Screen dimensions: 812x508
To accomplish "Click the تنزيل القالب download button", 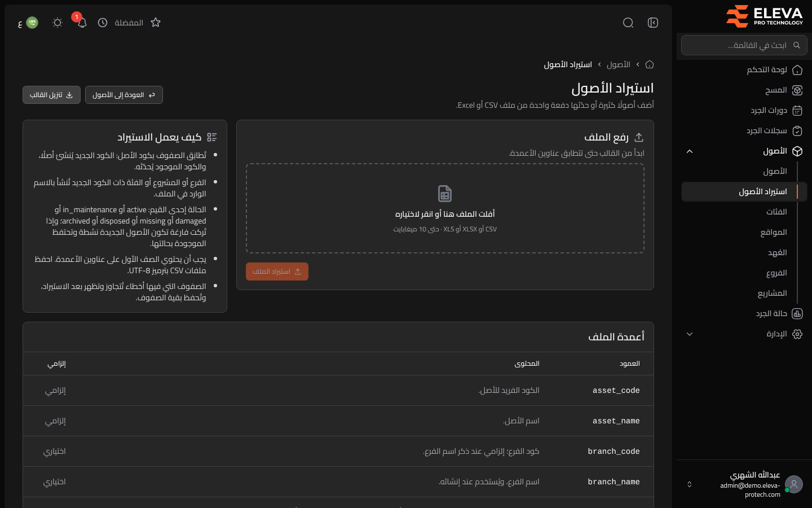I will click(51, 95).
